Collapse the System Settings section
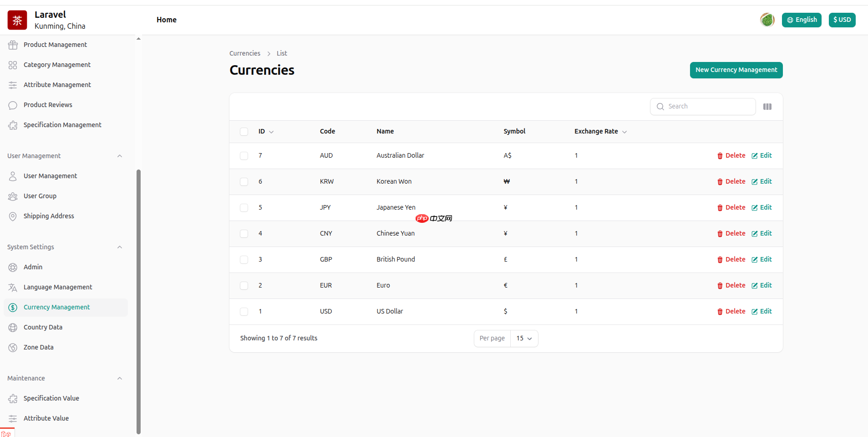This screenshot has width=868, height=437. [x=120, y=247]
